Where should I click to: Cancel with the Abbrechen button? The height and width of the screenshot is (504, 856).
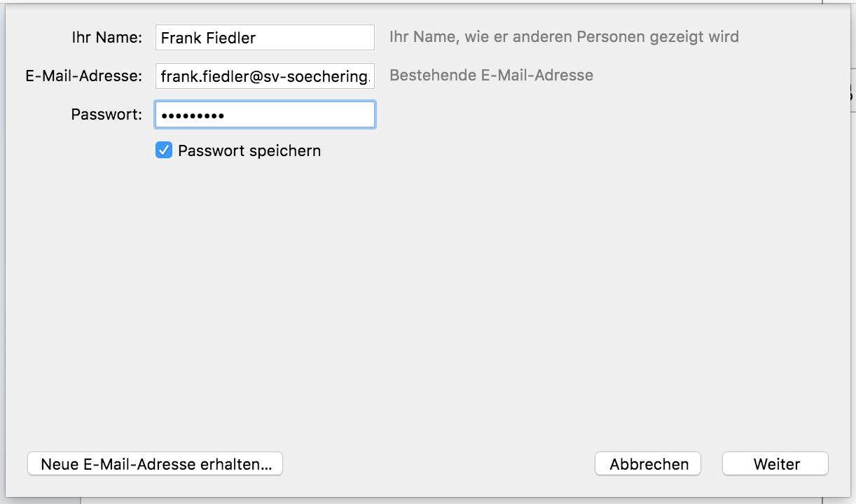pos(649,463)
